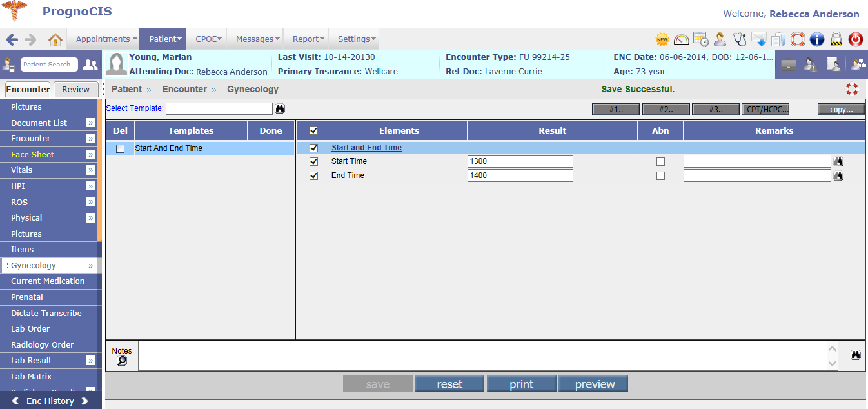Click the two-person icon next to Patient Search
The image size is (868, 409).
click(91, 65)
